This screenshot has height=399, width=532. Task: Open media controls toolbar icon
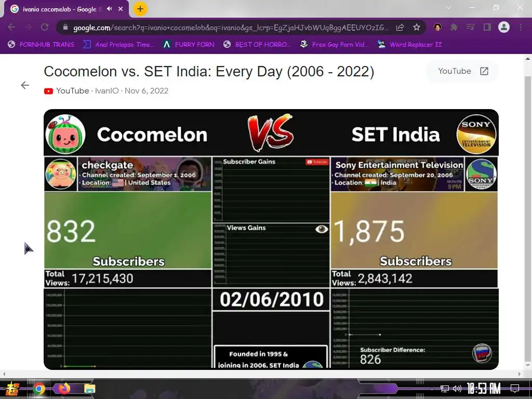pyautogui.click(x=470, y=27)
